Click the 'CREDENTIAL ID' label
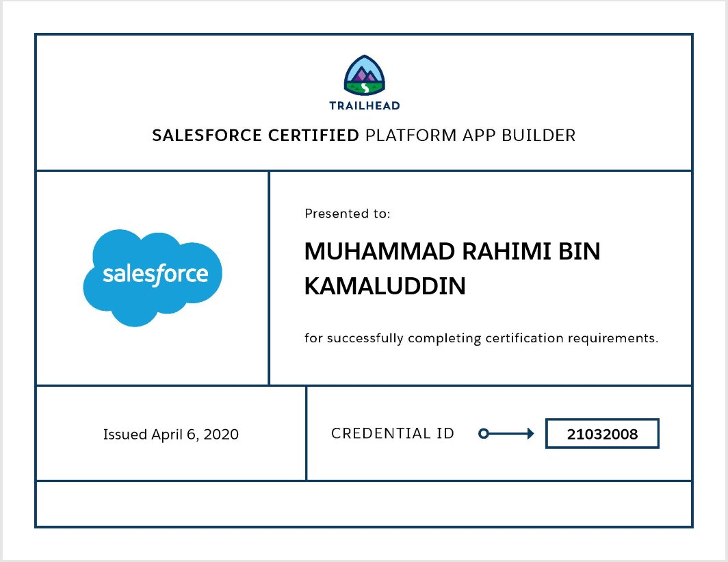The height and width of the screenshot is (562, 728). pos(392,433)
